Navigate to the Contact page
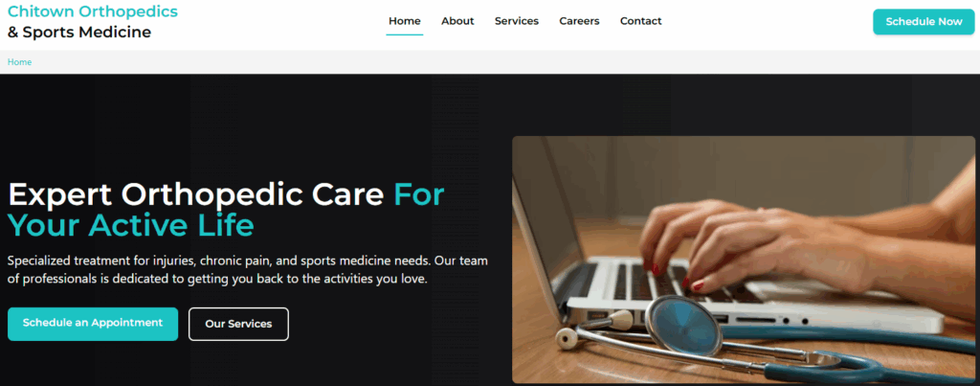 coord(640,21)
